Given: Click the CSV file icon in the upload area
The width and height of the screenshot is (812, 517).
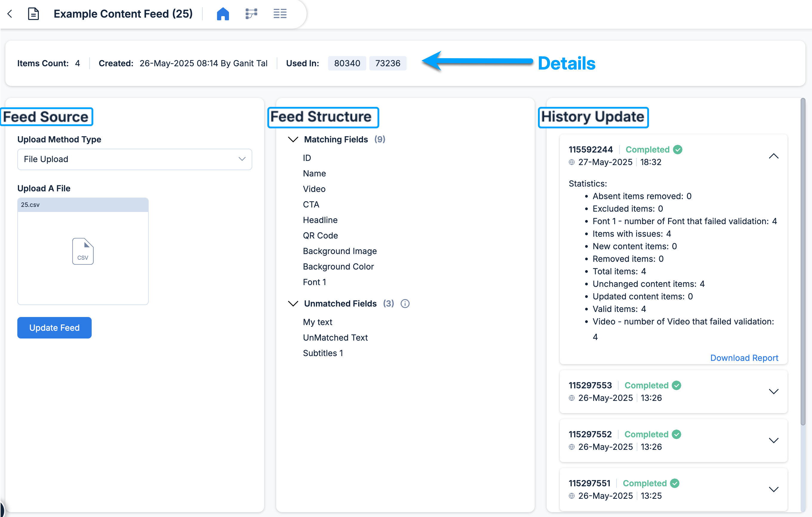Looking at the screenshot, I should 83,251.
